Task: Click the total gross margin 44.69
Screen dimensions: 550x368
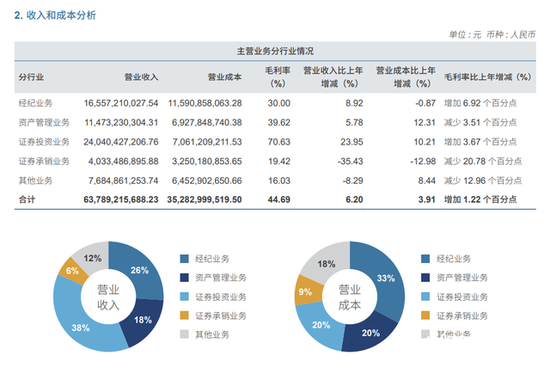Action: 279,200
